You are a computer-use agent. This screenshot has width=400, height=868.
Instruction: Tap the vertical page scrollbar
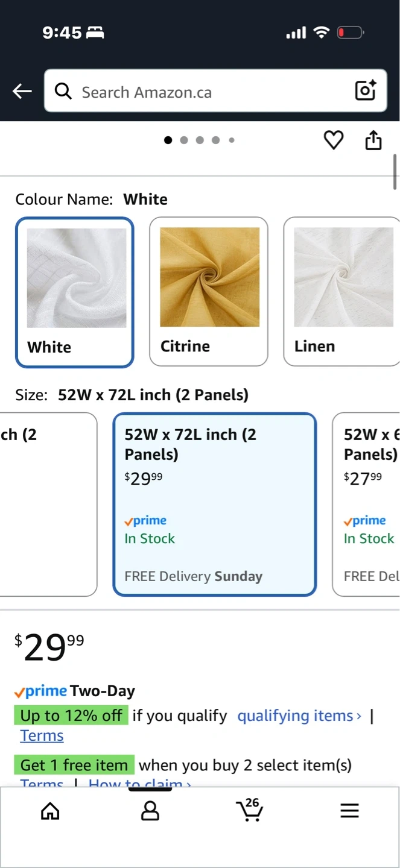click(x=395, y=172)
